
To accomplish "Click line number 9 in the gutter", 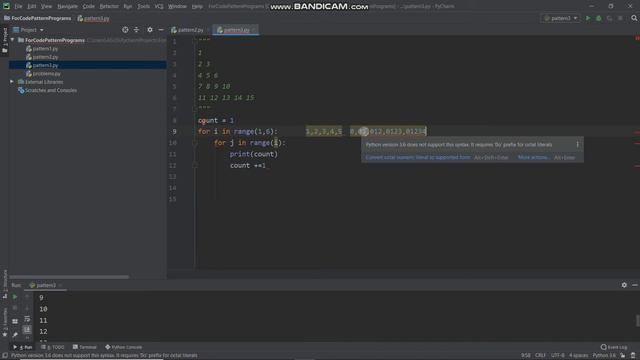I will pyautogui.click(x=174, y=131).
